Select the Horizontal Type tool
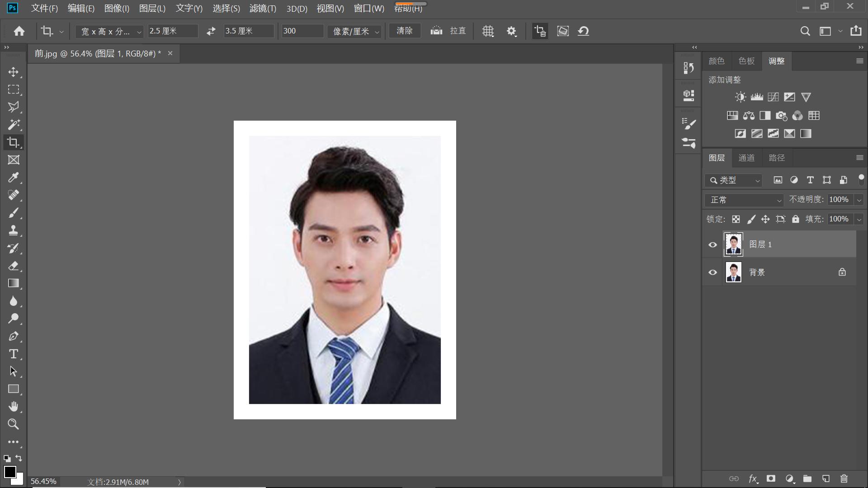 click(14, 354)
